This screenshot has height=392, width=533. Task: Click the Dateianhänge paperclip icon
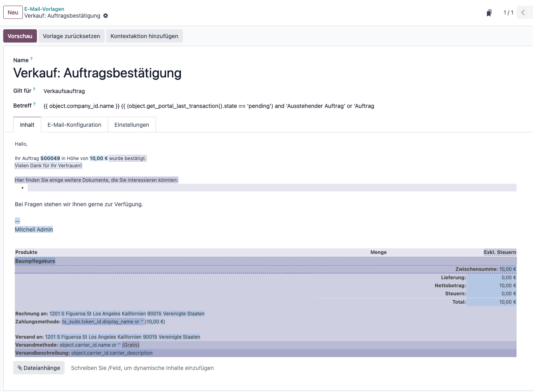click(x=20, y=368)
